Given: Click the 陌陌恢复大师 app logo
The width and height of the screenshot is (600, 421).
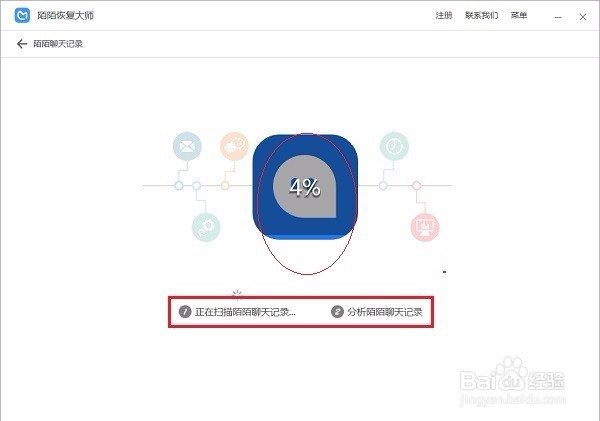Looking at the screenshot, I should [x=22, y=15].
